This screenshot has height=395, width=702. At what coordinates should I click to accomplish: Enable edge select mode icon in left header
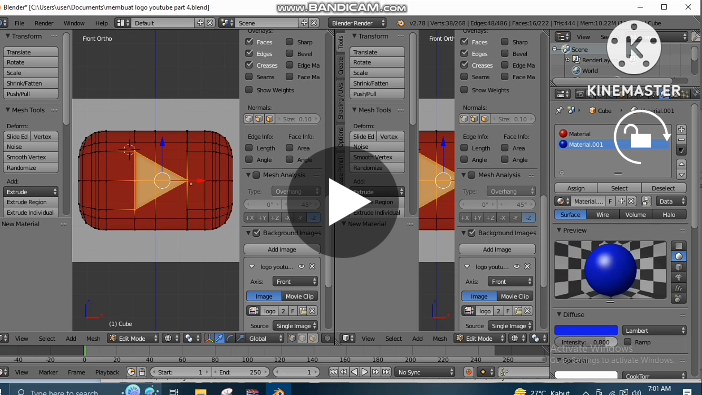303,339
